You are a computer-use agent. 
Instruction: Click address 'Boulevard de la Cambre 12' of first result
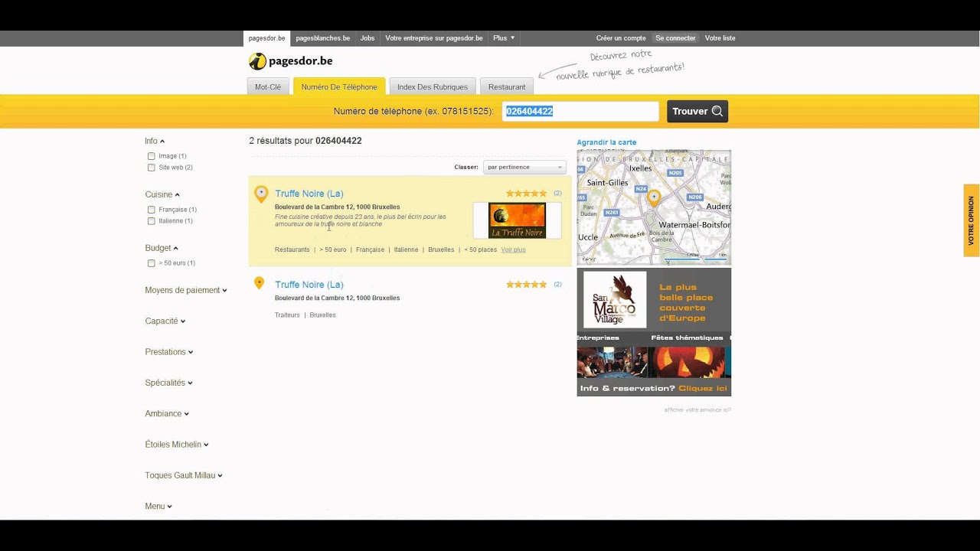[x=337, y=207]
